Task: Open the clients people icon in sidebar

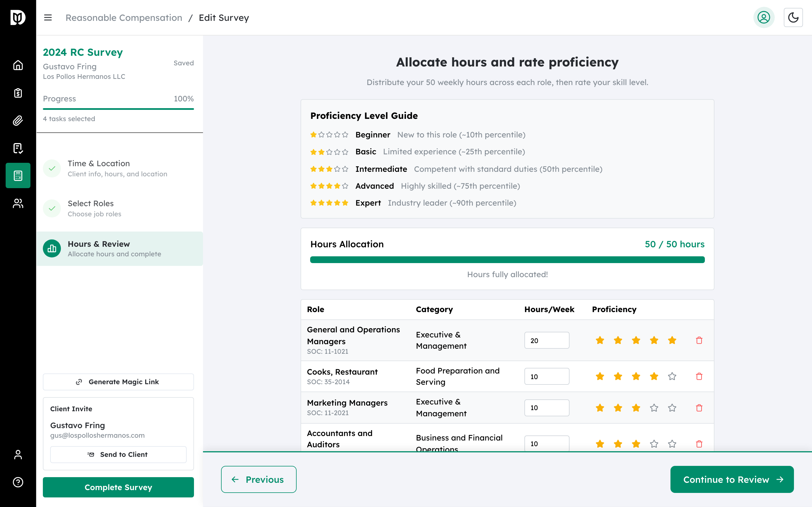Action: click(x=17, y=203)
